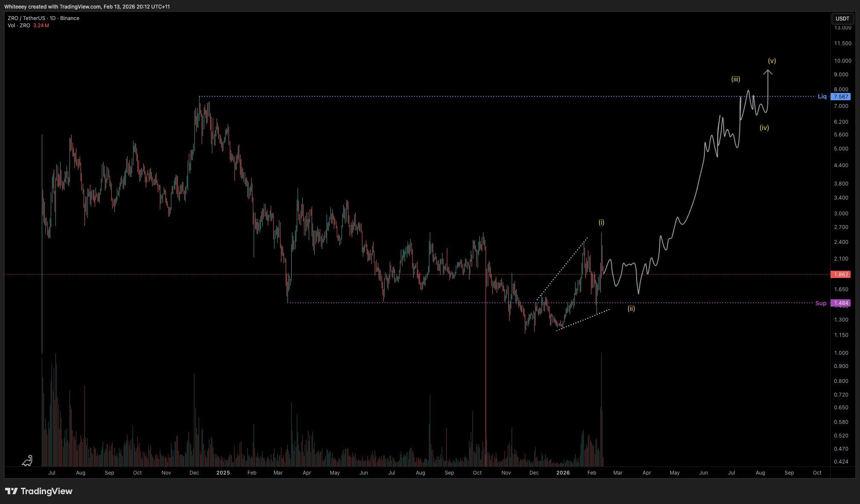
Task: Select the yellow wave (v) label
Action: click(x=772, y=61)
